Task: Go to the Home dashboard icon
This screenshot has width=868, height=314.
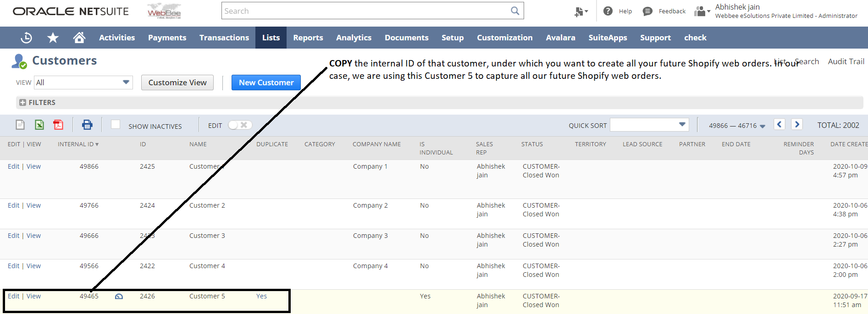Action: click(79, 38)
